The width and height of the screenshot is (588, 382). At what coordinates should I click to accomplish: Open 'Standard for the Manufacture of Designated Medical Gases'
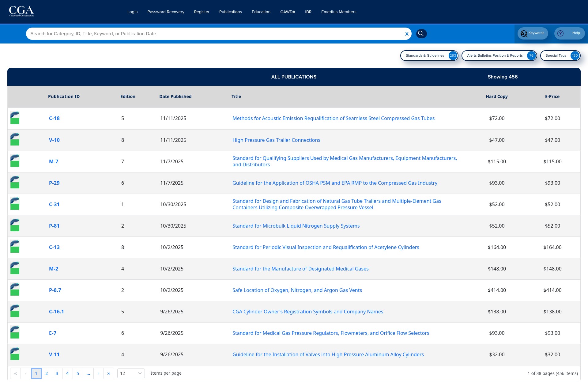pyautogui.click(x=300, y=269)
